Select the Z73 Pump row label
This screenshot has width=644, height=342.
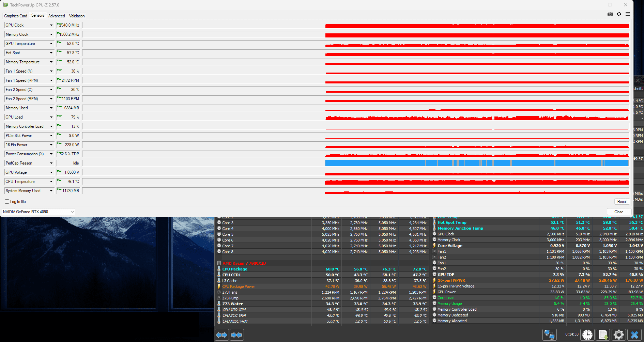[x=230, y=298]
